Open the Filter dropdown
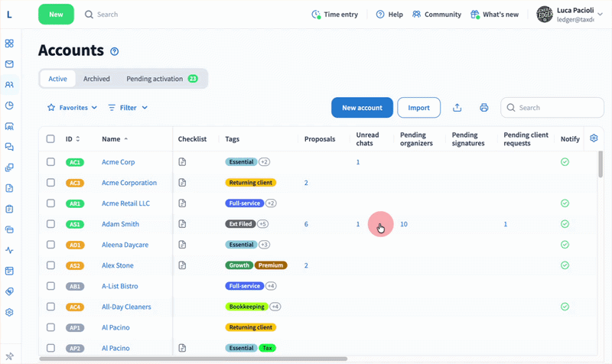612x364 pixels. tap(128, 108)
